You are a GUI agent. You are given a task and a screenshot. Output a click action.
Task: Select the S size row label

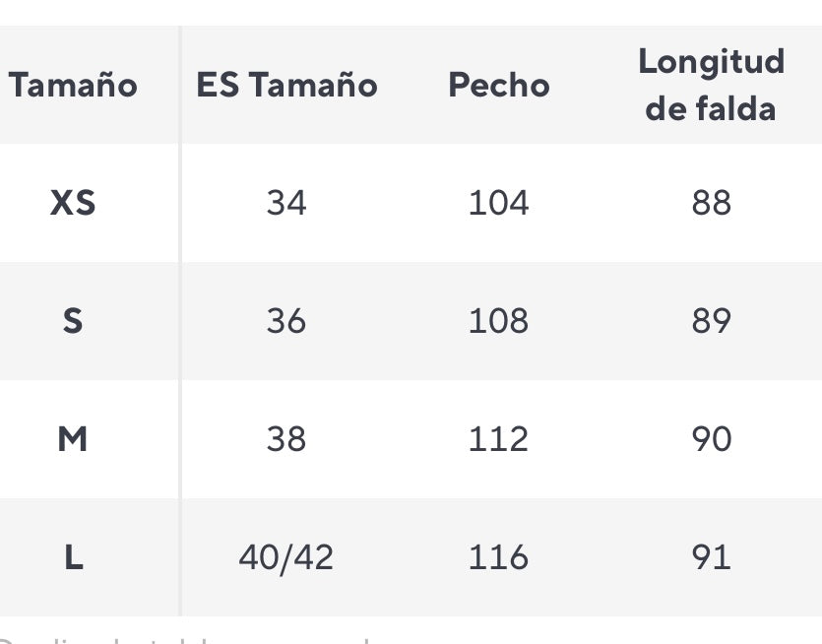[73, 320]
